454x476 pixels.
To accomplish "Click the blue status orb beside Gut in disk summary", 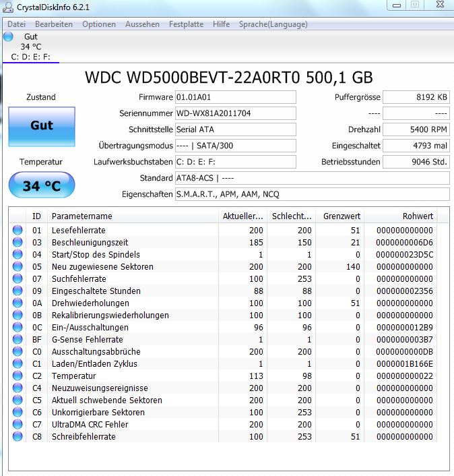I will click(x=9, y=36).
